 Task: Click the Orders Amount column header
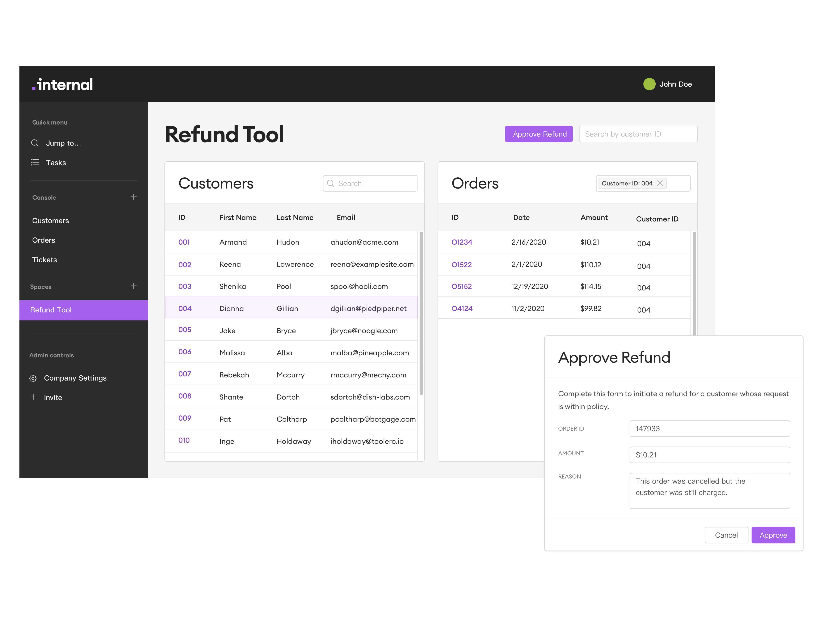click(x=594, y=217)
